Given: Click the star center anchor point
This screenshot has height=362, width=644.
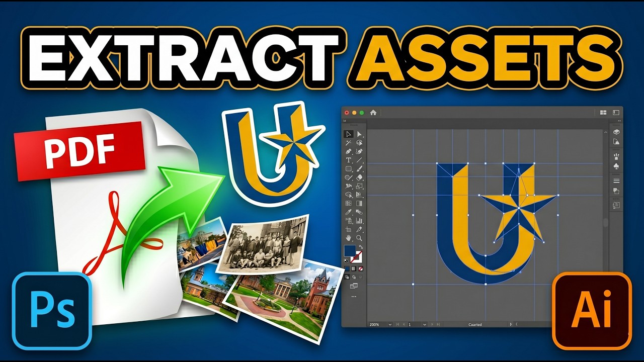Looking at the screenshot, I should click(x=518, y=208).
